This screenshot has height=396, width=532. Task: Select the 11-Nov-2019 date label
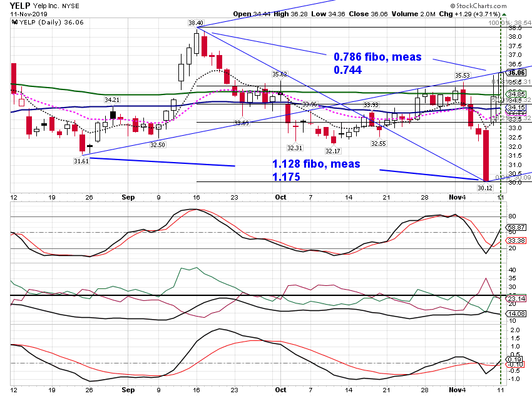pyautogui.click(x=29, y=14)
